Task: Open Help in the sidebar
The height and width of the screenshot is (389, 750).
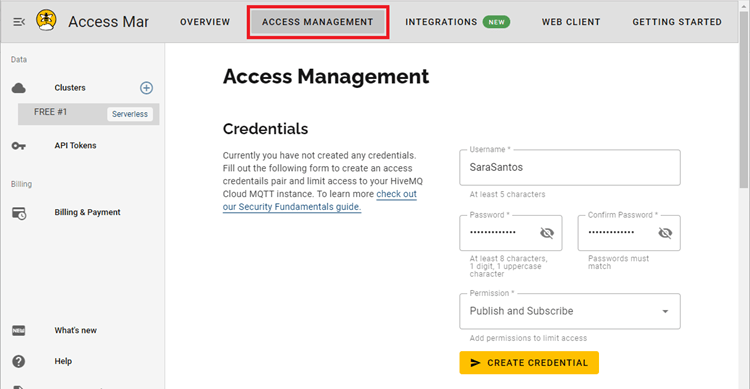Action: [x=63, y=361]
